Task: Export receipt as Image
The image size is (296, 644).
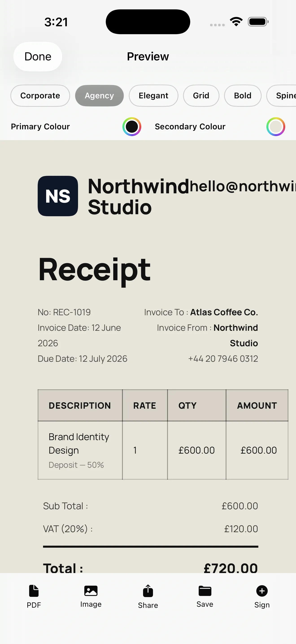Action: coord(91,591)
